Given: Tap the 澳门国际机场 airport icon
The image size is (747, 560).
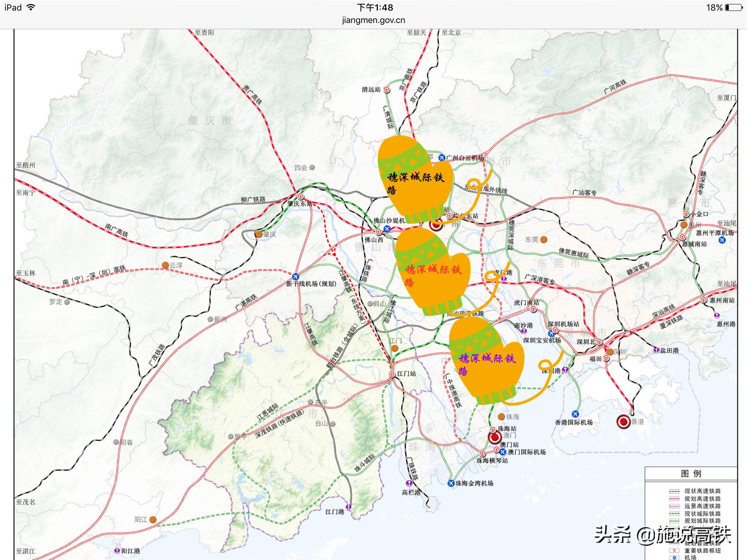Looking at the screenshot, I should 503,452.
